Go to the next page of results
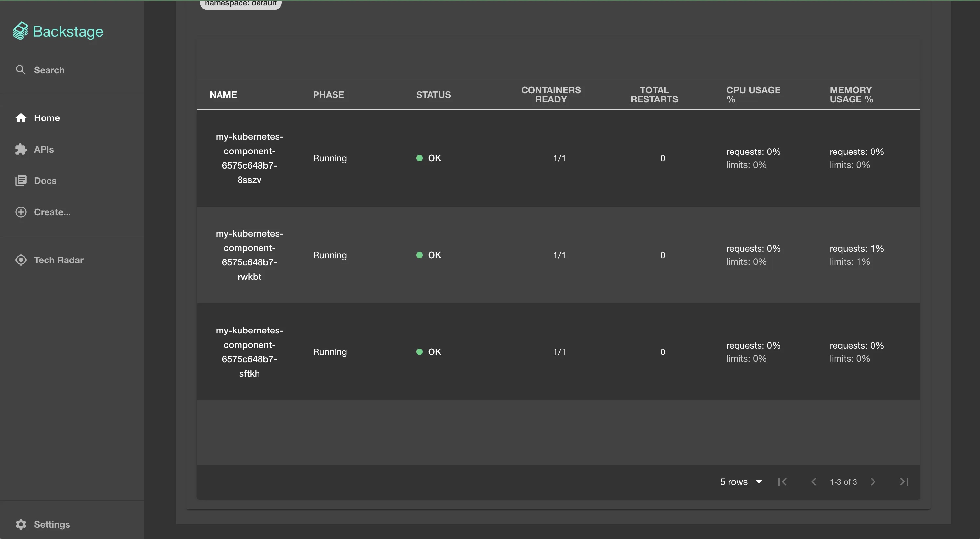The image size is (980, 539). coord(873,482)
